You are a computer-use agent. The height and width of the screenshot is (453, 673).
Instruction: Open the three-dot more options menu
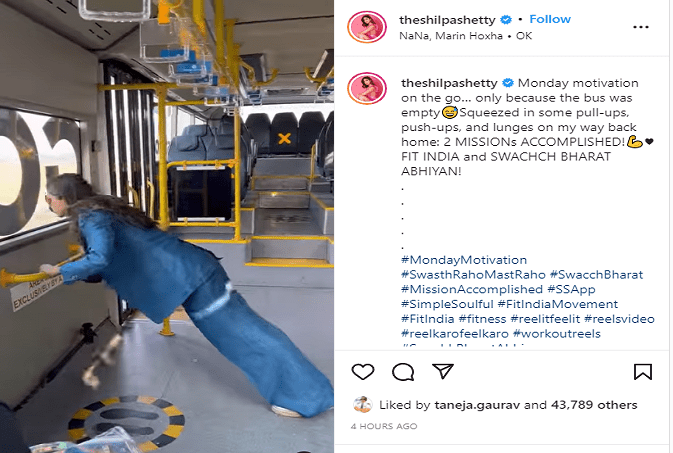click(x=640, y=27)
